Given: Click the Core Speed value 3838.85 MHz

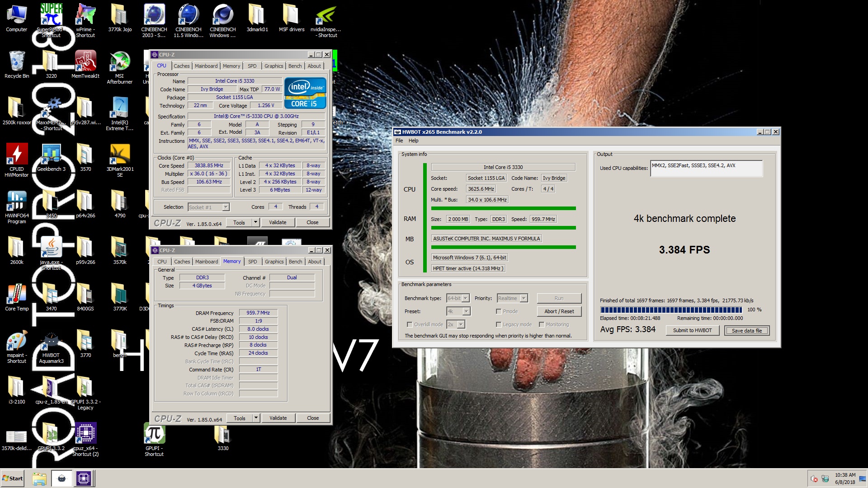Looking at the screenshot, I should [x=209, y=166].
